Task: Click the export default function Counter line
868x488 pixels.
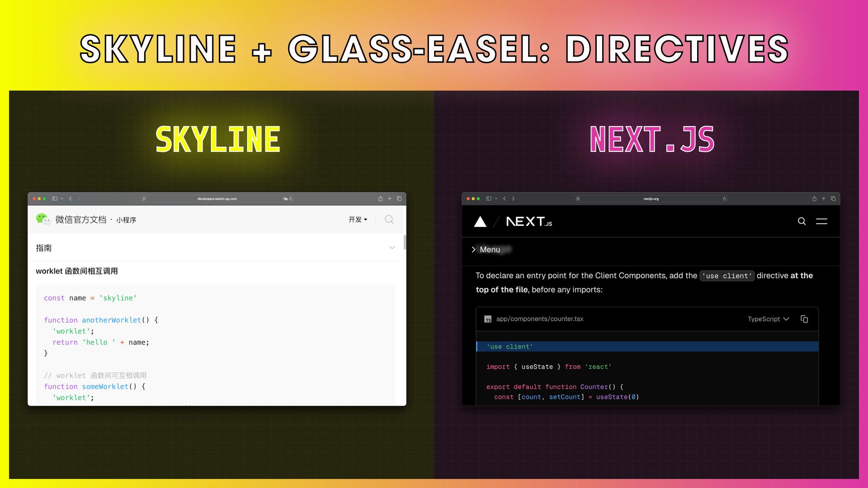Action: (x=555, y=387)
